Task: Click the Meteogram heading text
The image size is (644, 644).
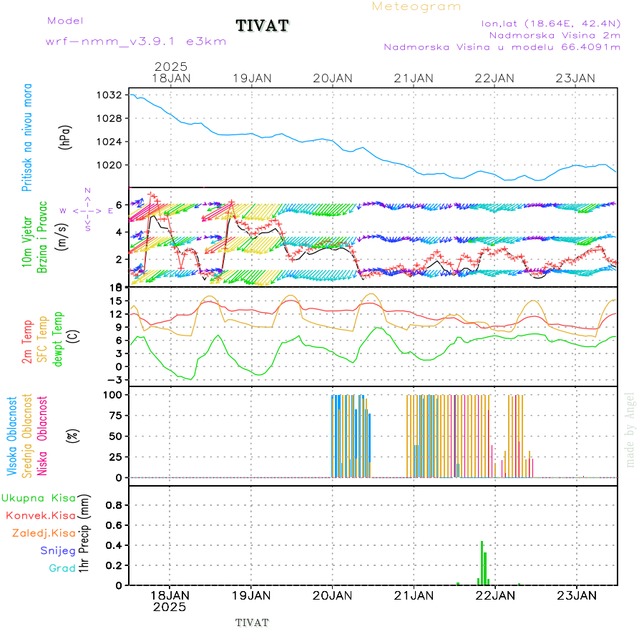Action: (416, 6)
